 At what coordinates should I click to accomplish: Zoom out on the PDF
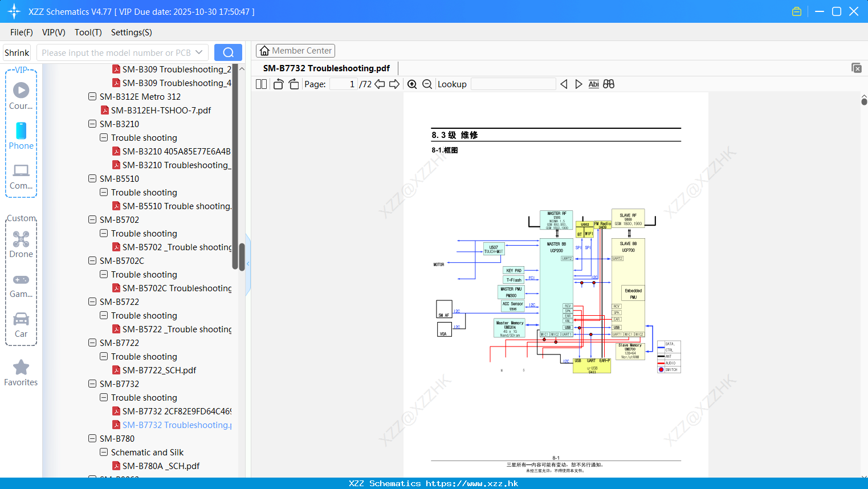click(427, 84)
